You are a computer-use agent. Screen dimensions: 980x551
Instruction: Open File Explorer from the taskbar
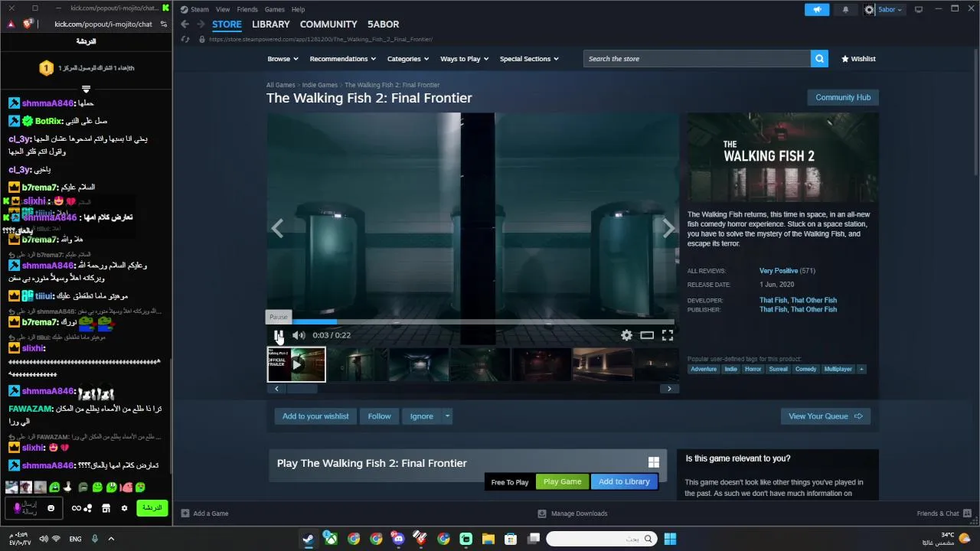pos(488,539)
